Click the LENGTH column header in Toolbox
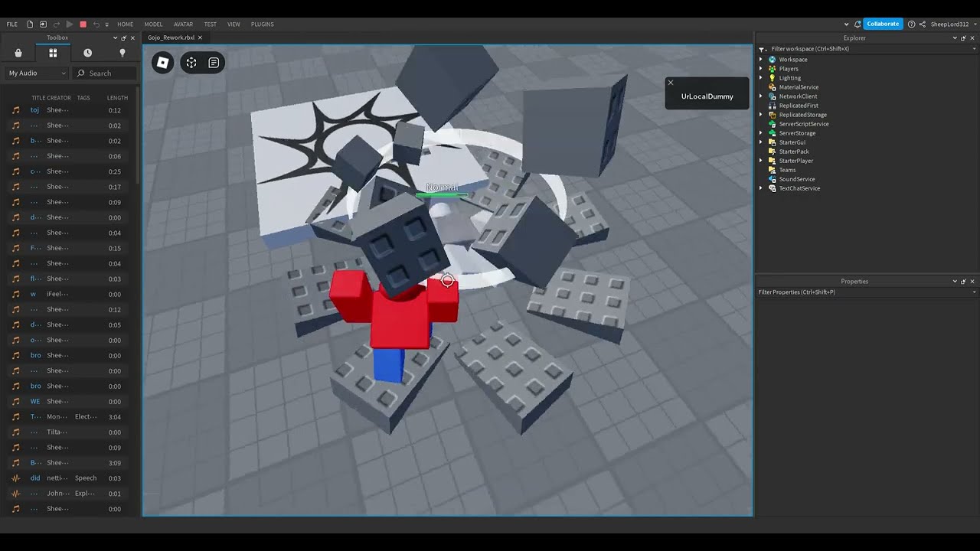 (117, 98)
